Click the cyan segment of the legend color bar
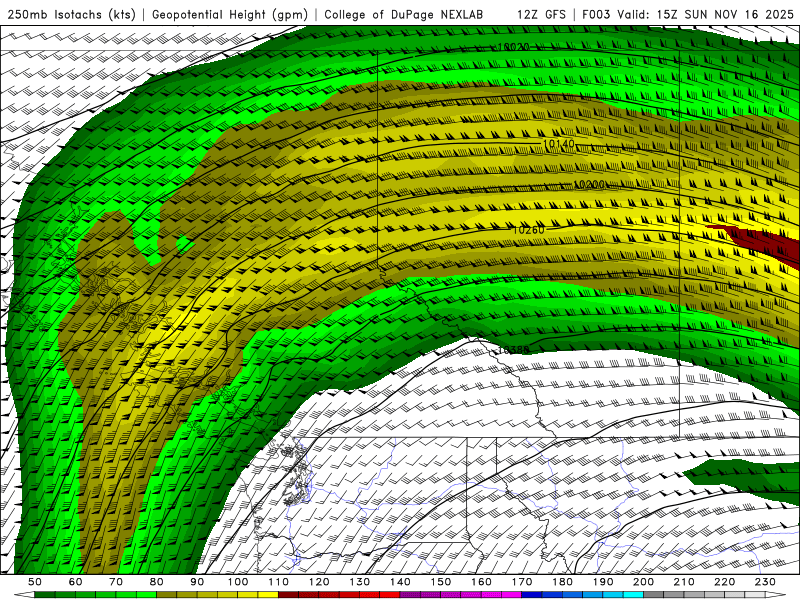 tap(633, 595)
